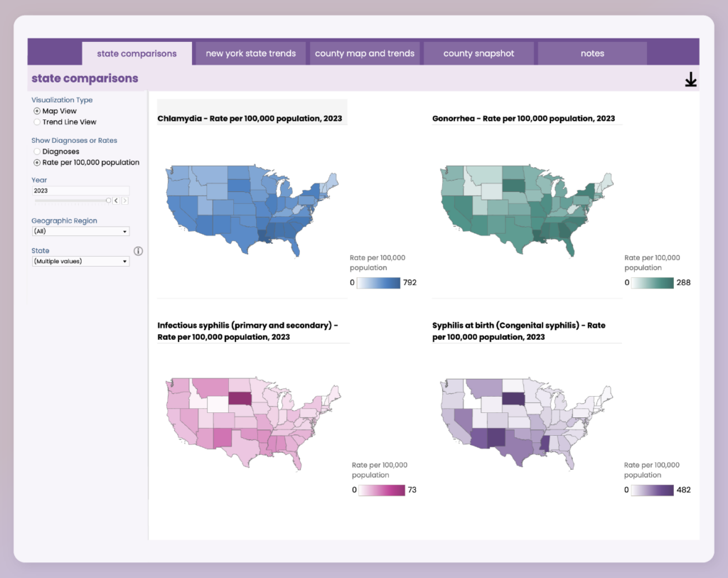
Task: Step year back with left arrow
Action: pos(116,200)
